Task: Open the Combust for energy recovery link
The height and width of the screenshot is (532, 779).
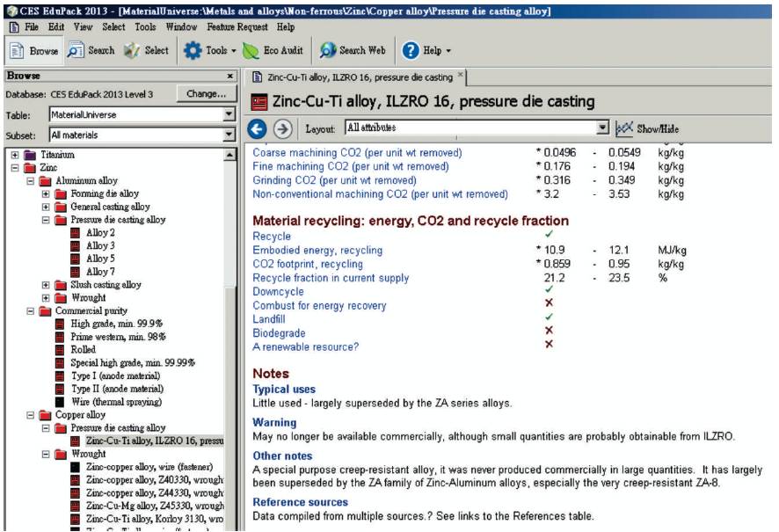Action: tap(319, 306)
